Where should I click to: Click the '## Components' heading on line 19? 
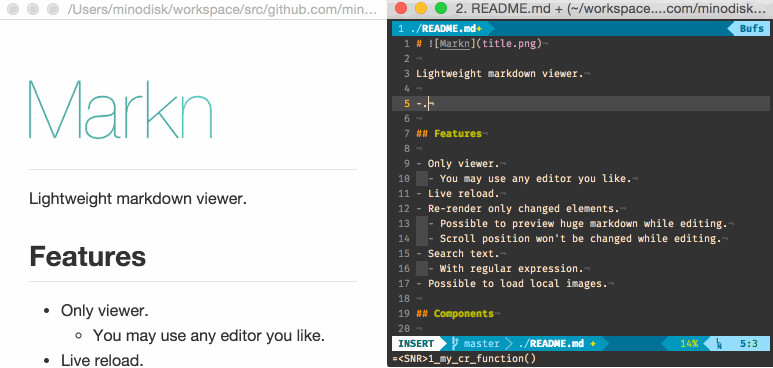455,314
